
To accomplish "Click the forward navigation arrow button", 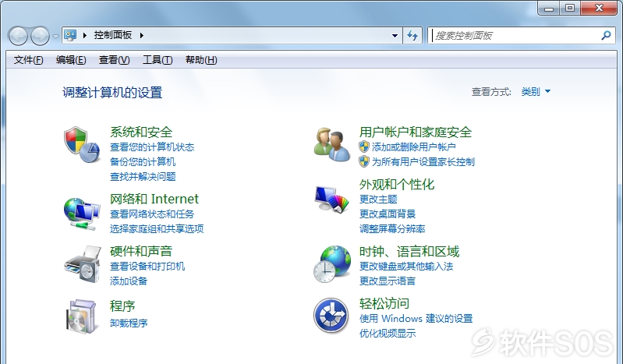I will pyautogui.click(x=40, y=36).
